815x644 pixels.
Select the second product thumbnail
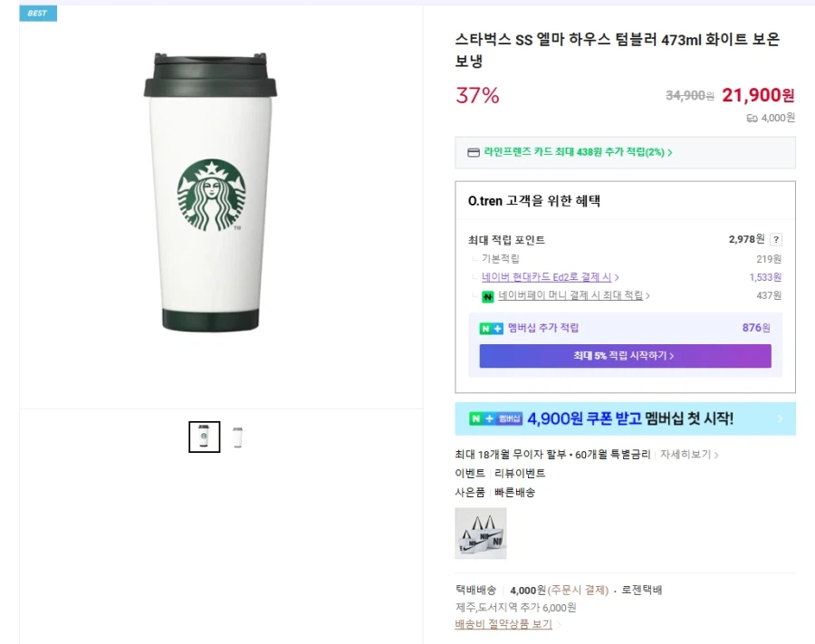(x=236, y=437)
